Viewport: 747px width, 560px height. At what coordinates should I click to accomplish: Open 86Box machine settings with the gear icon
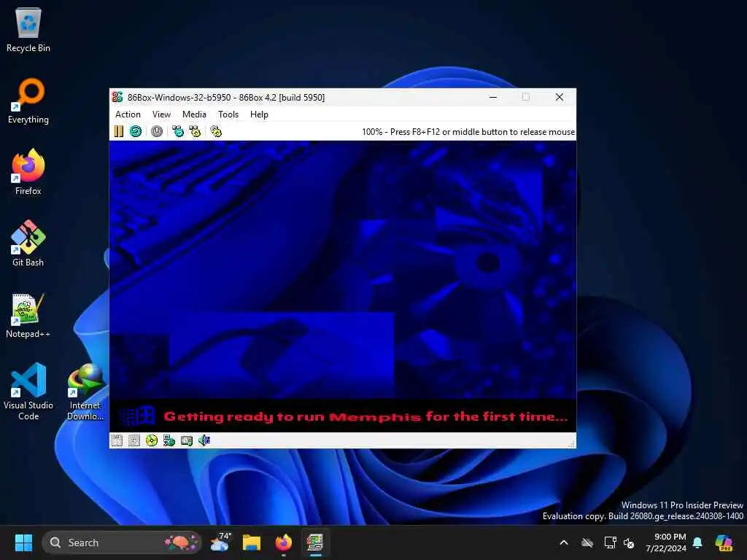(216, 131)
